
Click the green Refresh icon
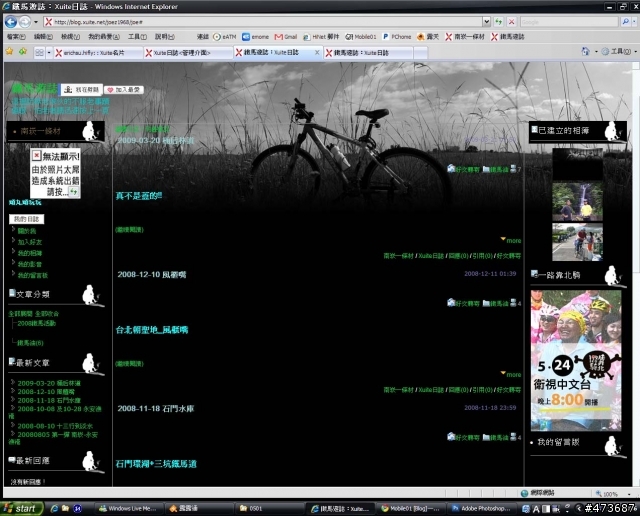(499, 22)
